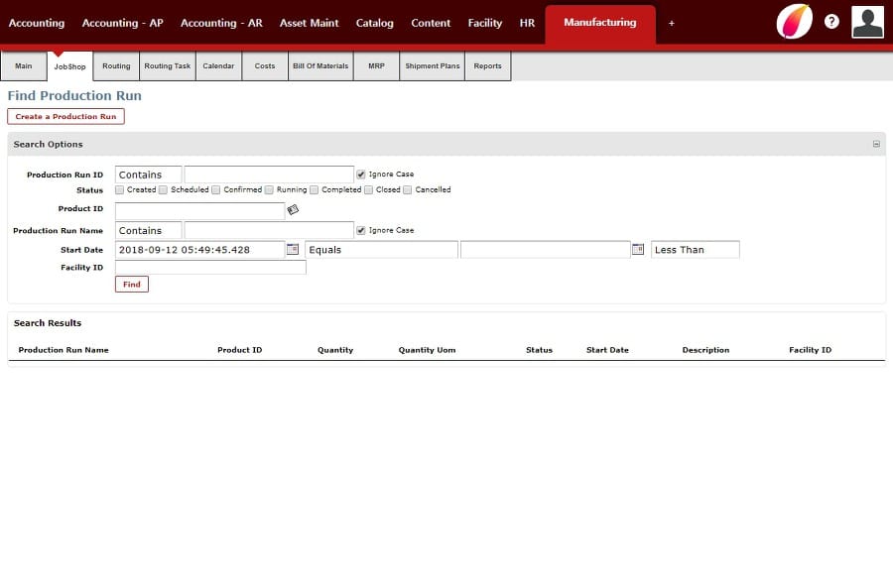Open Production Run Name Contains dropdown
Screen dimensions: 893x588
point(148,230)
